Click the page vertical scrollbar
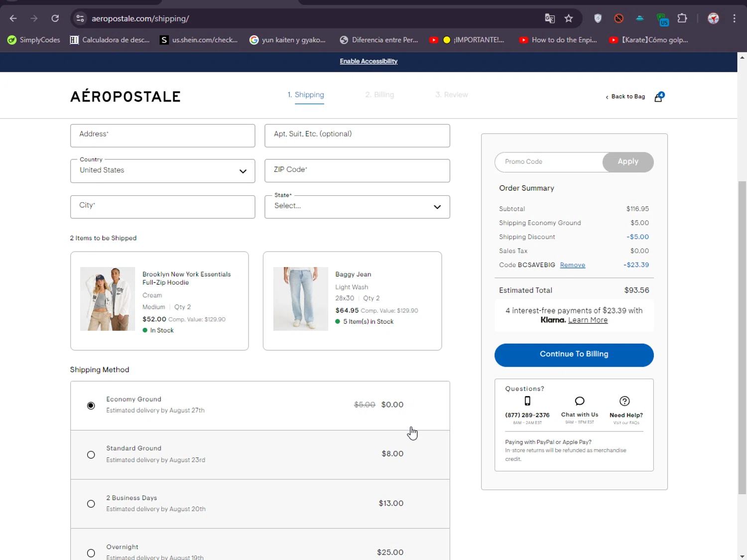 pyautogui.click(x=742, y=337)
